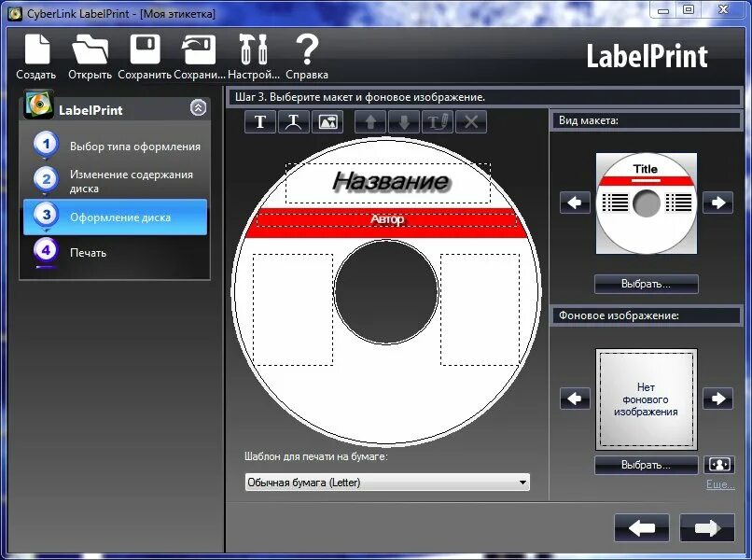Go to step 2 Изменение содержания диска
The image size is (752, 560).
[x=115, y=181]
